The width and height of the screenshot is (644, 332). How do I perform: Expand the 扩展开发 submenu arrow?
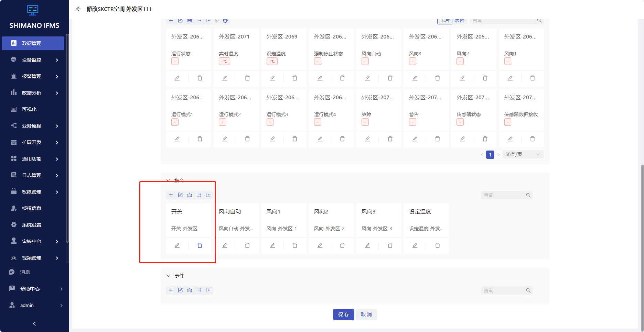click(x=57, y=142)
